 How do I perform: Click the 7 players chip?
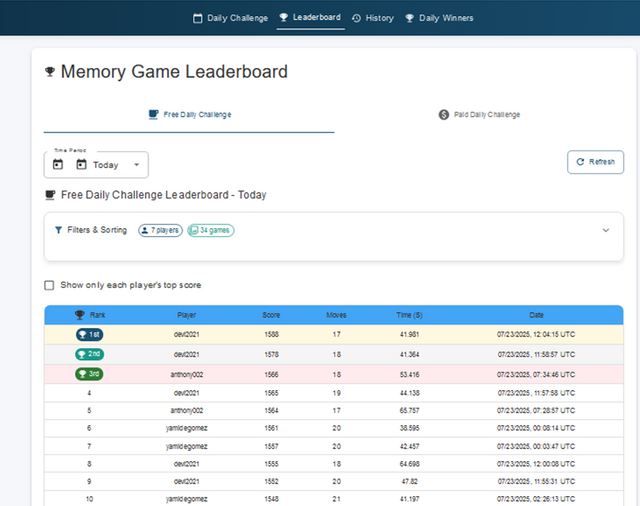pos(160,230)
